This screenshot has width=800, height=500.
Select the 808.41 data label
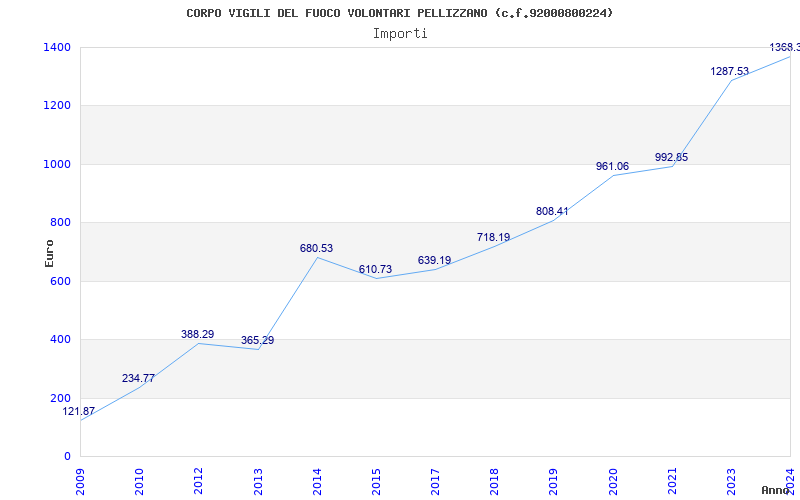[x=552, y=211]
